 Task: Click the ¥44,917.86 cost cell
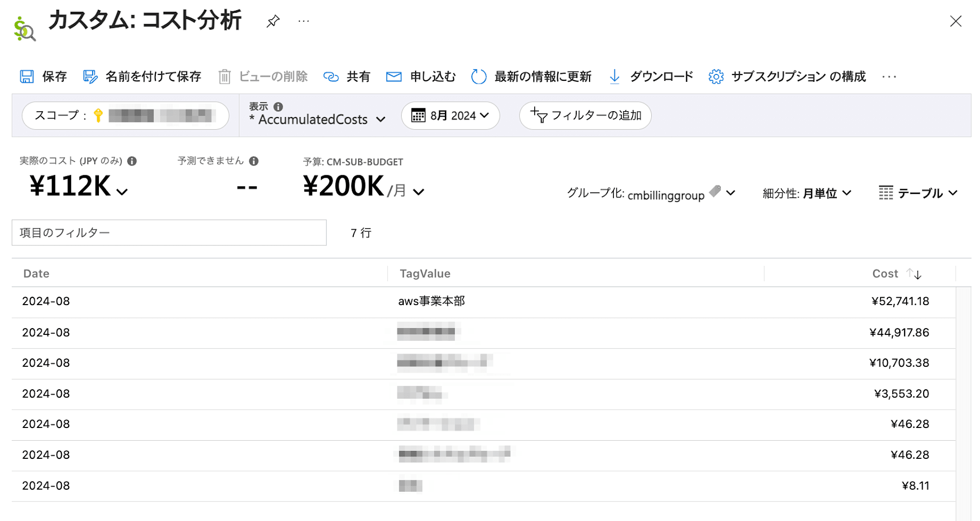[899, 332]
